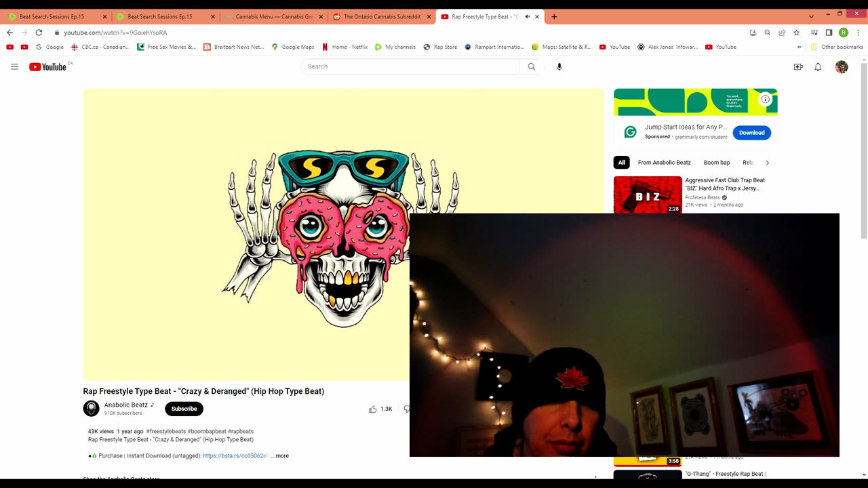Open the browser install app icon

pos(753,33)
